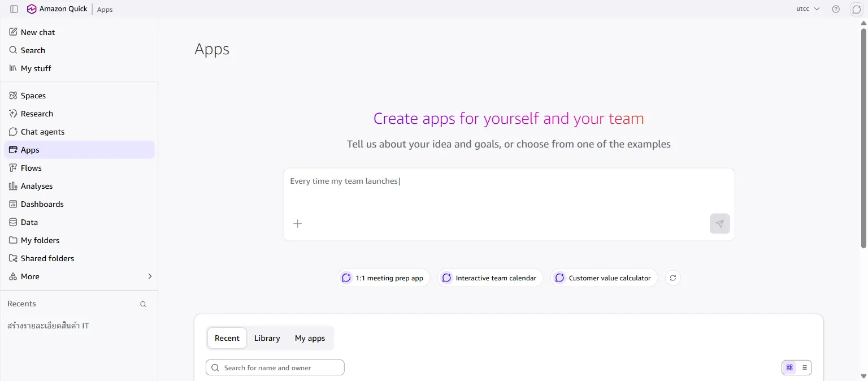Click the Spaces icon in sidebar
868x381 pixels.
[13, 96]
